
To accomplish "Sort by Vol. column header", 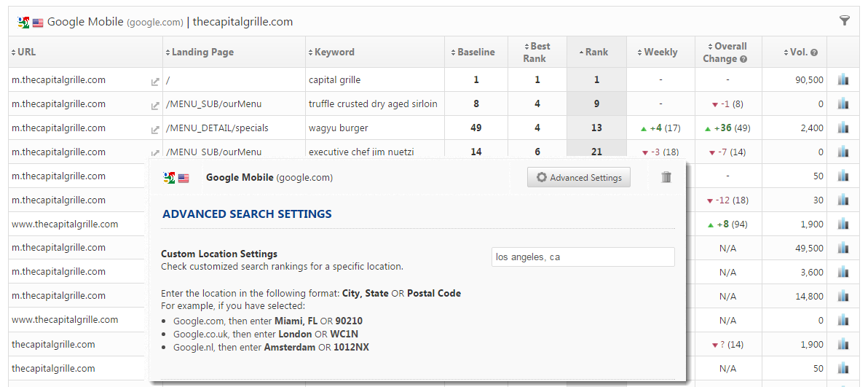I will tap(798, 52).
